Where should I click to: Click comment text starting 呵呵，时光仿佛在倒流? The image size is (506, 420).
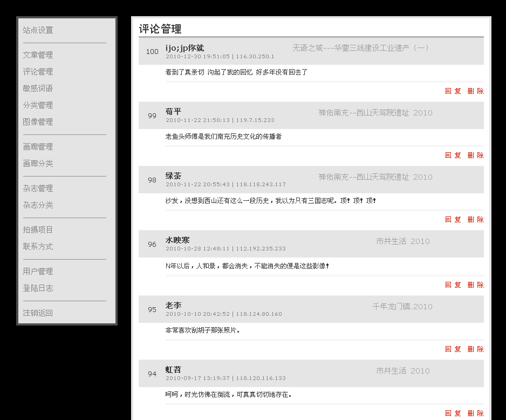pos(229,395)
